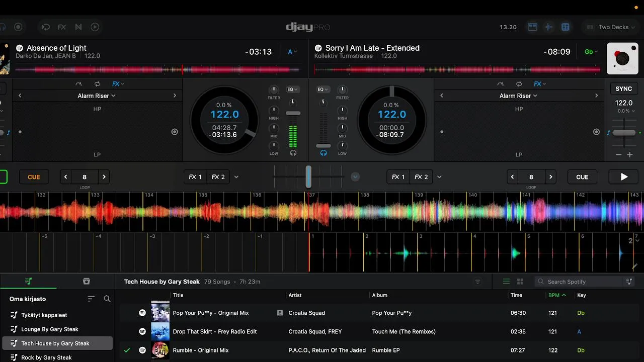Open right deck Alarm Riser effect menu
The height and width of the screenshot is (362, 644).
click(518, 96)
